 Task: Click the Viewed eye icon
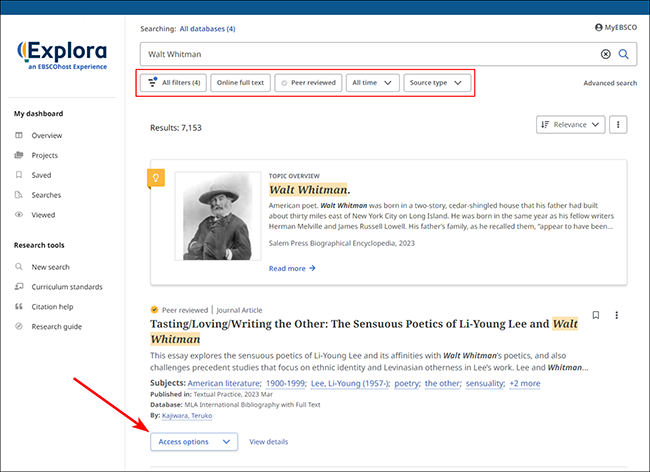(x=19, y=215)
